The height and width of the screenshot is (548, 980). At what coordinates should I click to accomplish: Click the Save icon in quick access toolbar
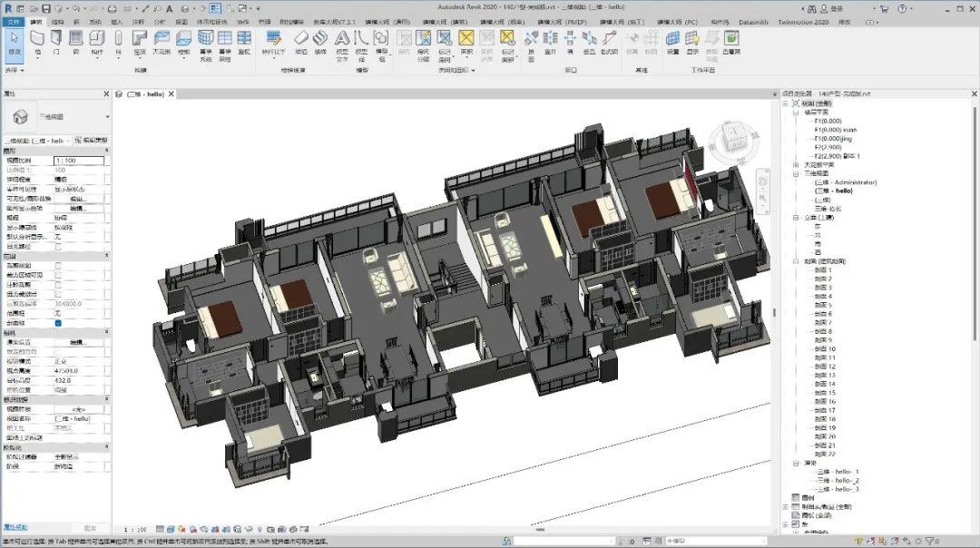click(46, 8)
